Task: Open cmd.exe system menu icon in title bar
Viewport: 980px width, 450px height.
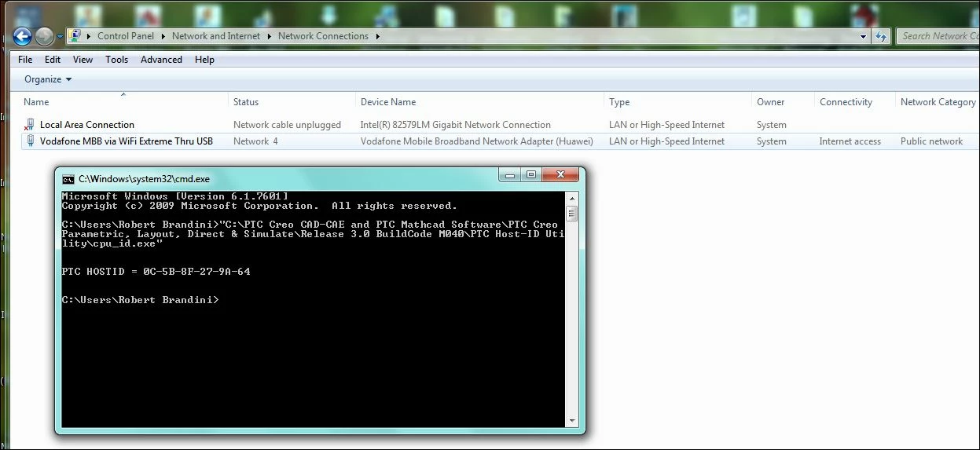Action: 68,178
